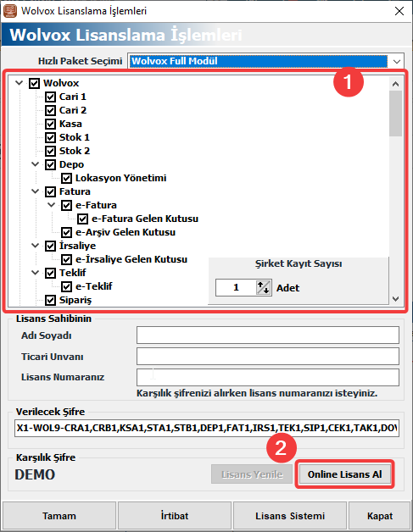Click the Adı Soyadı input field
The image size is (413, 532).
coord(268,335)
